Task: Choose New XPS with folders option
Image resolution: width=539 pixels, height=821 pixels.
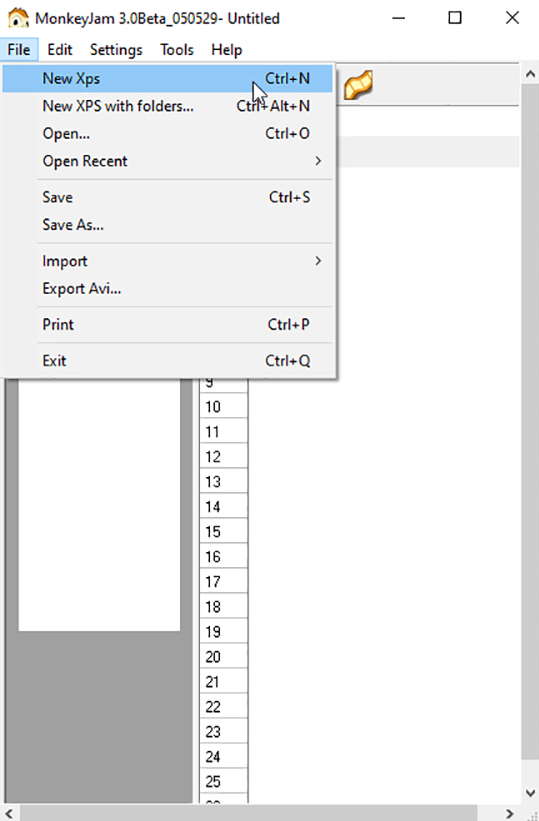Action: (167, 106)
